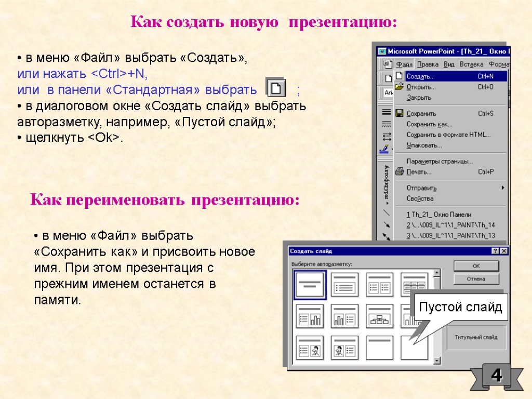Choose Открыть... from the Файл menu
Viewport: 532px width, 399px height.
click(x=450, y=87)
